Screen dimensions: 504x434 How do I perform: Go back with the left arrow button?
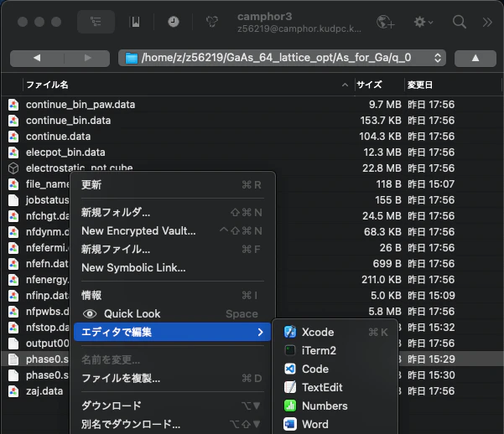37,58
